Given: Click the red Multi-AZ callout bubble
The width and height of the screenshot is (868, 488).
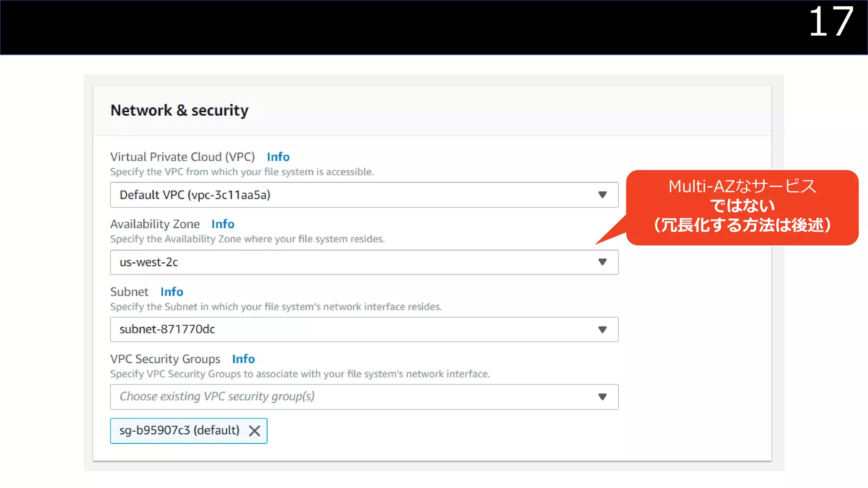Looking at the screenshot, I should tap(742, 206).
